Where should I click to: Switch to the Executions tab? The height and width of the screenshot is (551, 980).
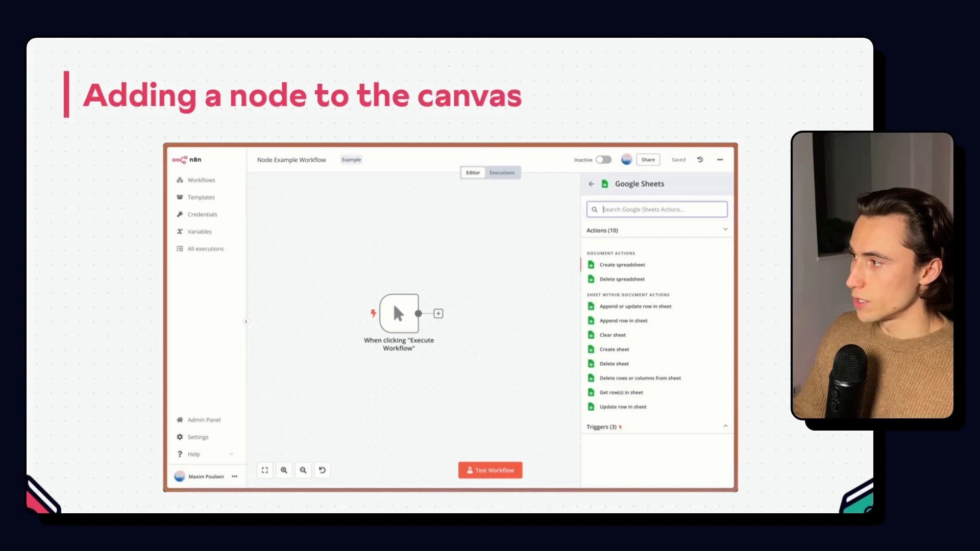click(502, 172)
